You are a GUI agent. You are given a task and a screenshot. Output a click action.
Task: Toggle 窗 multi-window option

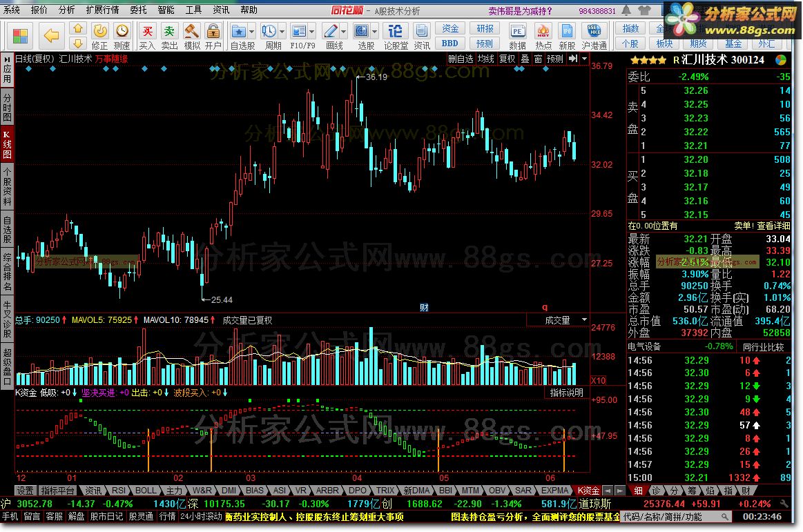(539, 59)
